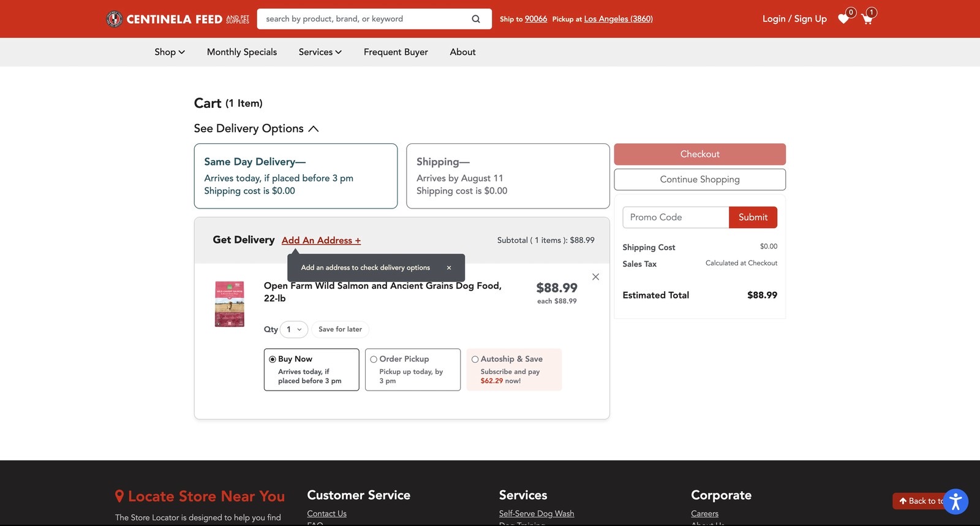The image size is (980, 526).
Task: Open the Careers footer link
Action: tap(704, 514)
